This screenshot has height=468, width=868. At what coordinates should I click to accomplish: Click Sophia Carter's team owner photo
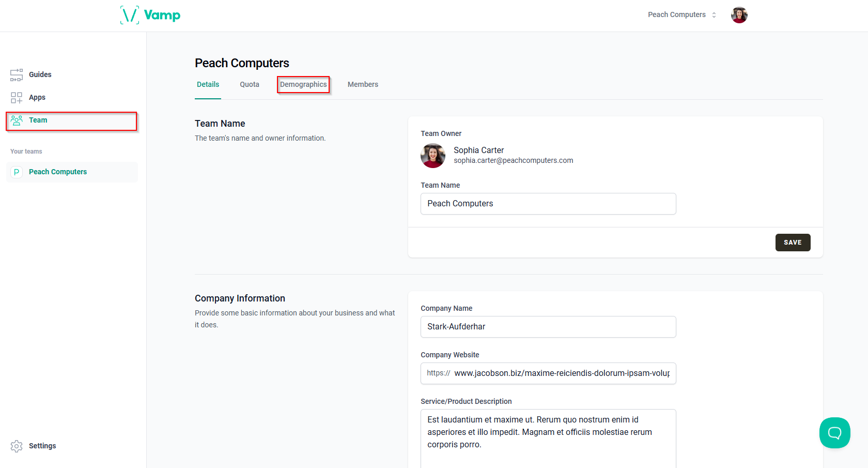point(432,156)
